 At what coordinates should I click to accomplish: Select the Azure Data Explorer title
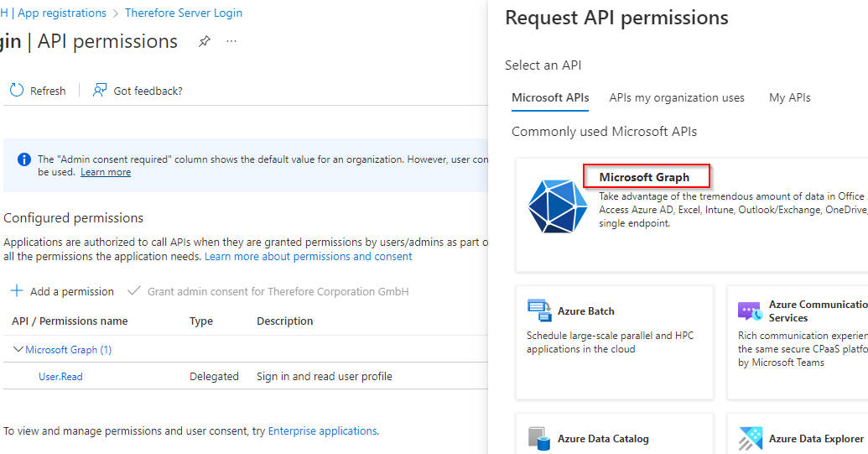click(816, 439)
